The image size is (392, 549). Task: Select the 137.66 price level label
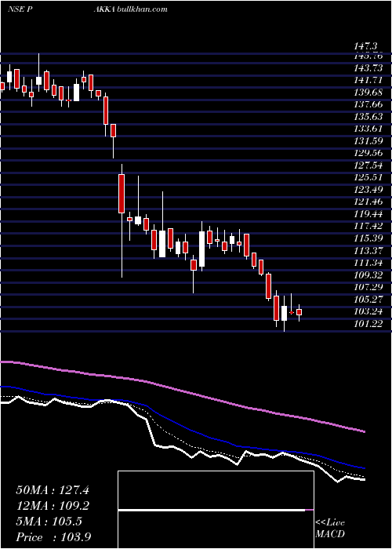pyautogui.click(x=368, y=104)
